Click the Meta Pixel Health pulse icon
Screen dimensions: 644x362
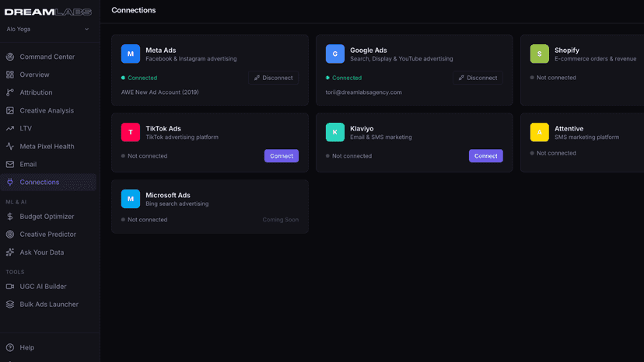(10, 146)
